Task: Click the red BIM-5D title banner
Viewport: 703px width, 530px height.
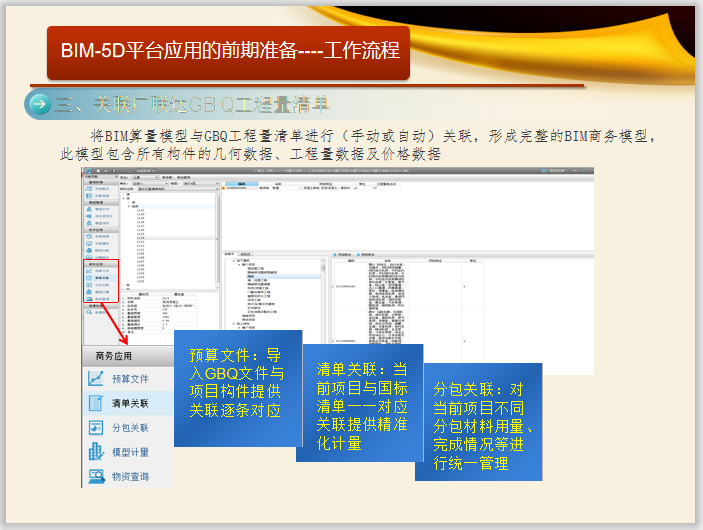Action: click(x=229, y=50)
